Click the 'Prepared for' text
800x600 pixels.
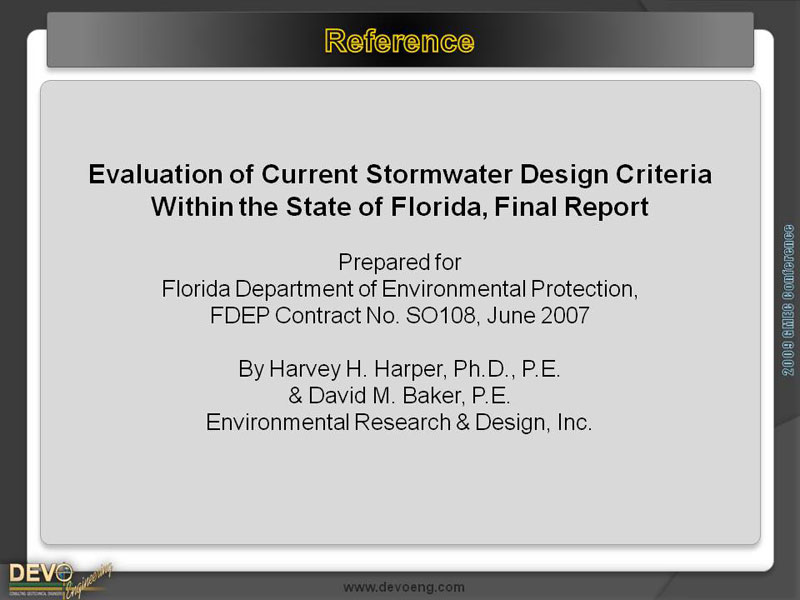coord(399,263)
